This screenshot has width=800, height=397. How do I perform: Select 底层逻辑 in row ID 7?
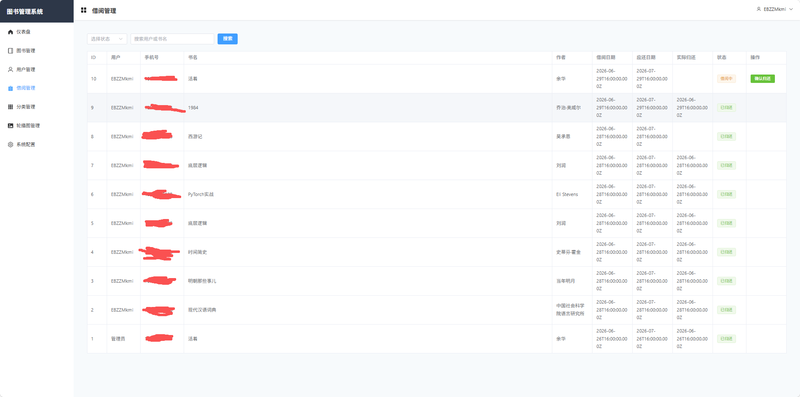pyautogui.click(x=197, y=165)
